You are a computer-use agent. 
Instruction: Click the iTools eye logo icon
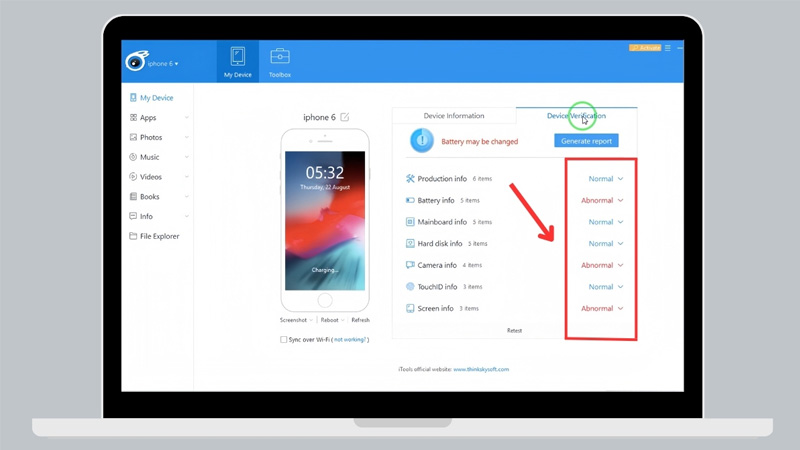[137, 61]
